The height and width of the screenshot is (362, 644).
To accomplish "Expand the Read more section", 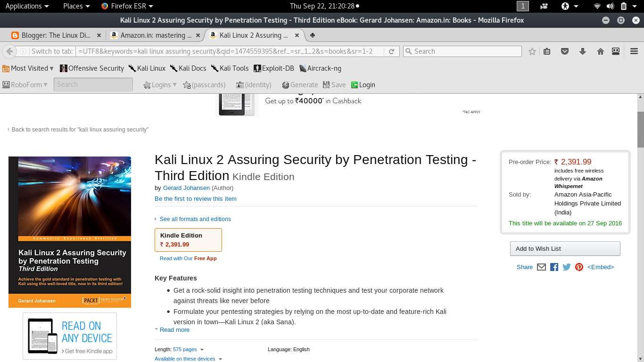I will click(x=174, y=330).
